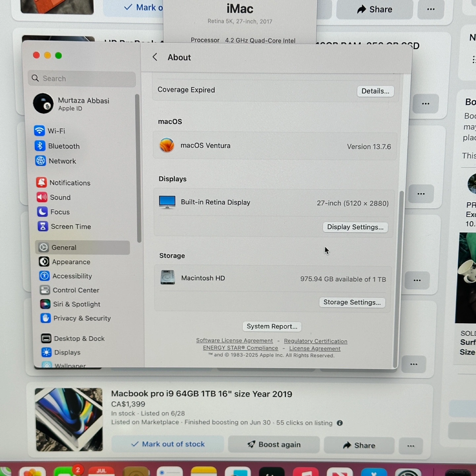Open Murtaza Abbasi Apple ID profile
Viewport: 476px width, 476px height.
(x=72, y=104)
